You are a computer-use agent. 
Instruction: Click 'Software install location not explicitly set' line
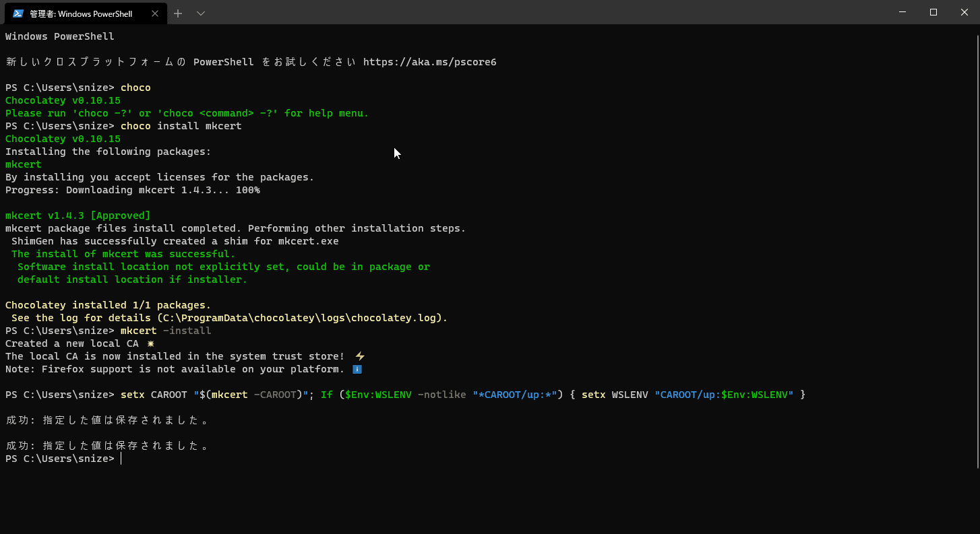coord(224,267)
